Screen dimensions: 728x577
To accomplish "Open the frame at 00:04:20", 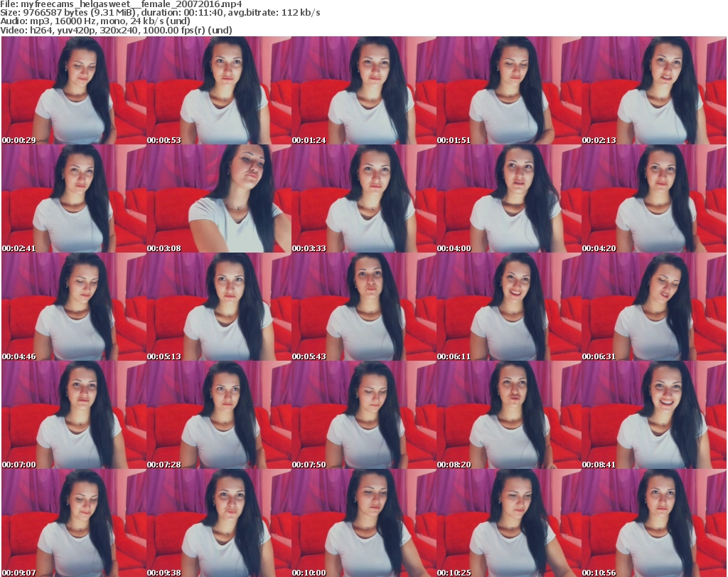I will (654, 198).
